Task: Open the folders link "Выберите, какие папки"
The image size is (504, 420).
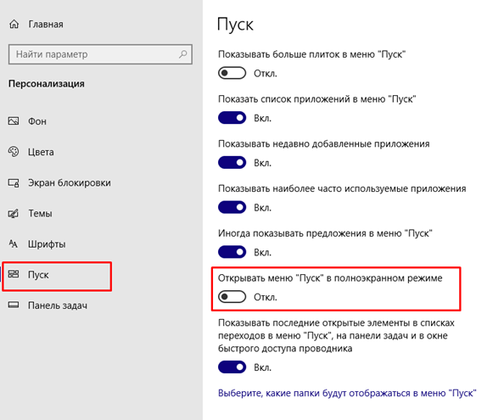Action: [347, 393]
